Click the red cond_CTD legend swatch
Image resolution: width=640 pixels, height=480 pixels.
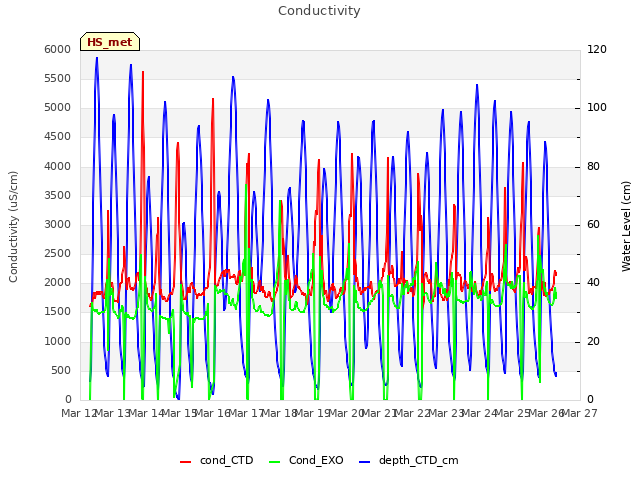(185, 462)
